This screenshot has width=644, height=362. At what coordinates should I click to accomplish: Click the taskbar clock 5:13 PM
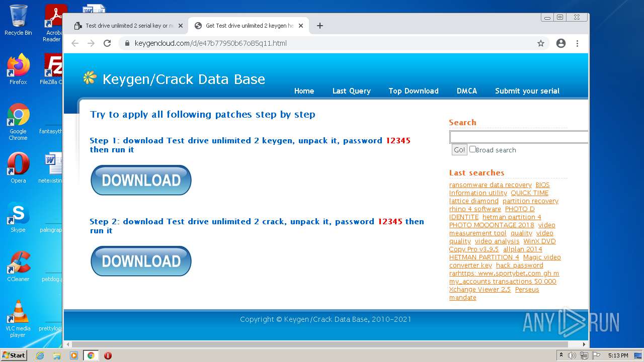(x=618, y=355)
